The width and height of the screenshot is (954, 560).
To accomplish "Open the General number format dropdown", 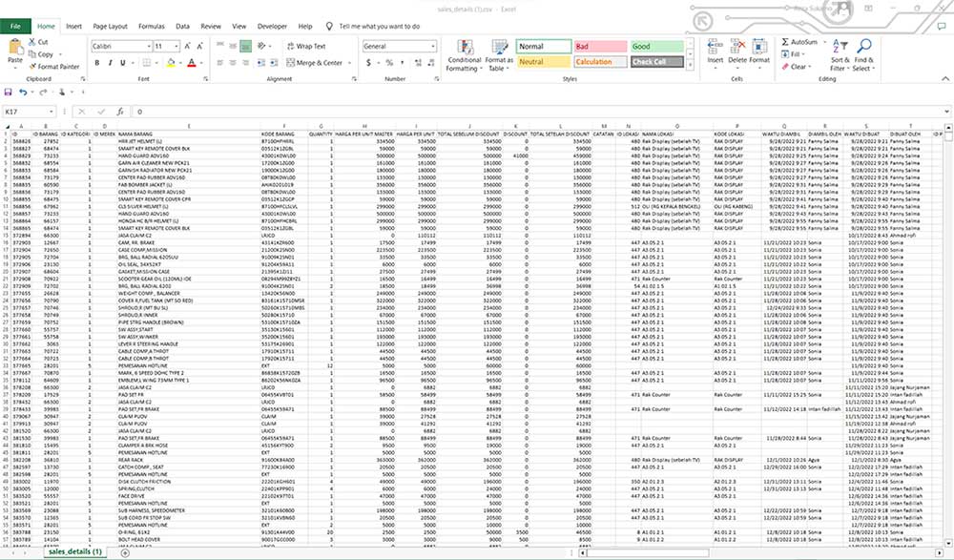I will click(433, 46).
